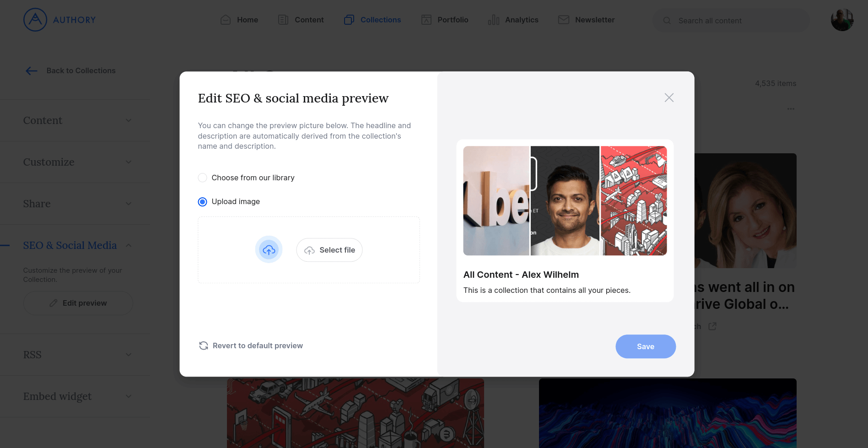This screenshot has width=868, height=448.
Task: Open the Analytics tab
Action: click(x=513, y=20)
